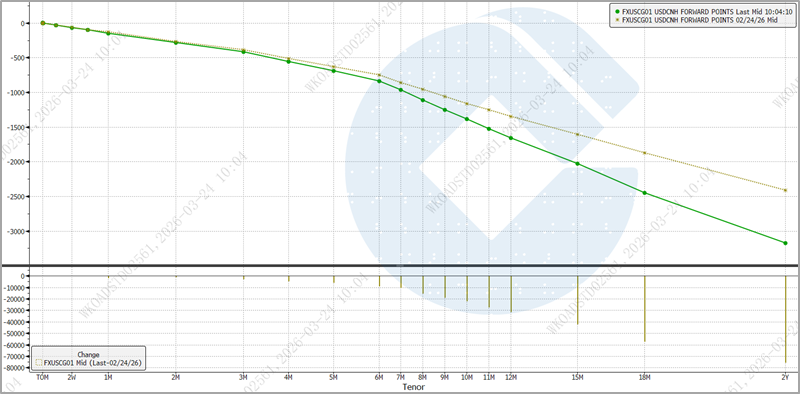Screen dimensions: 800x394
Task: Click the 18M bar in the change panel
Action: tap(645, 309)
